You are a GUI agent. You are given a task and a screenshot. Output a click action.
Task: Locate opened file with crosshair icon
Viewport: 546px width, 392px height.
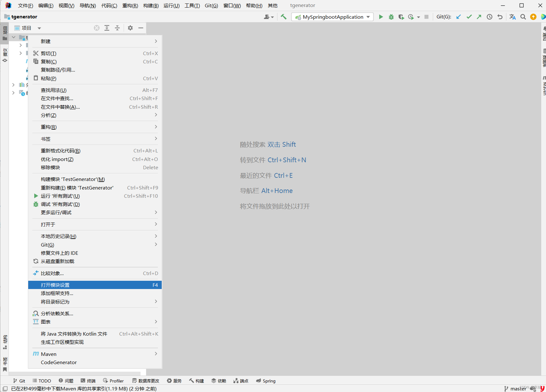97,28
